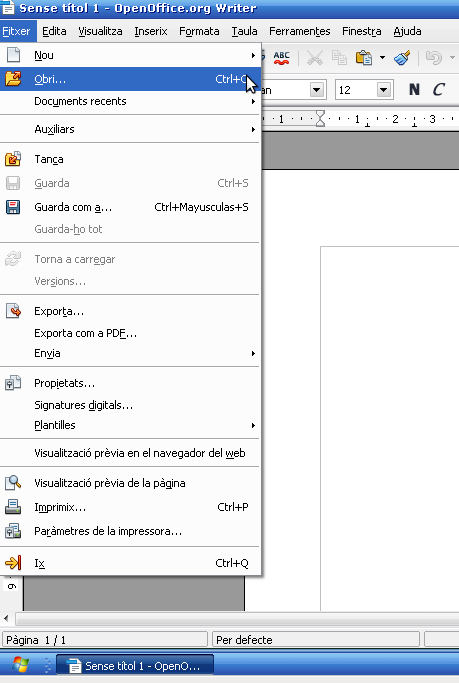Screen dimensions: 459x683
Task: Click the Guarda com a floppy icon
Action: [x=13, y=207]
